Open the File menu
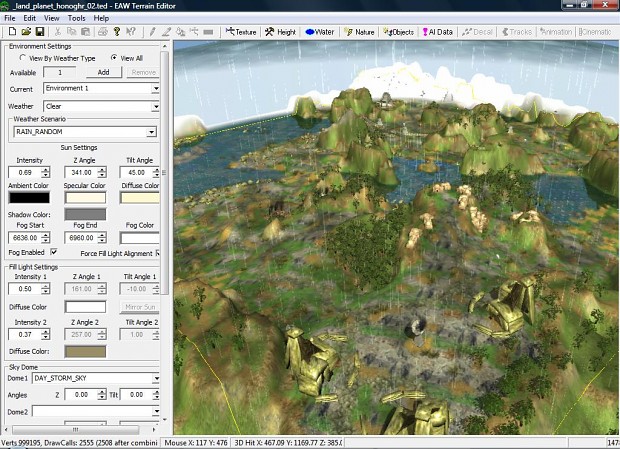 [x=9, y=18]
